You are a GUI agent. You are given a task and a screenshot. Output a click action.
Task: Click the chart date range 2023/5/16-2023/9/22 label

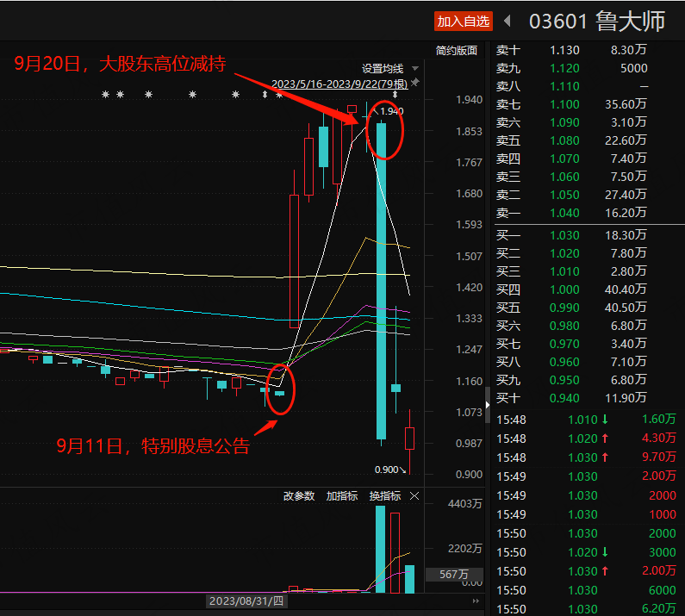coord(339,84)
